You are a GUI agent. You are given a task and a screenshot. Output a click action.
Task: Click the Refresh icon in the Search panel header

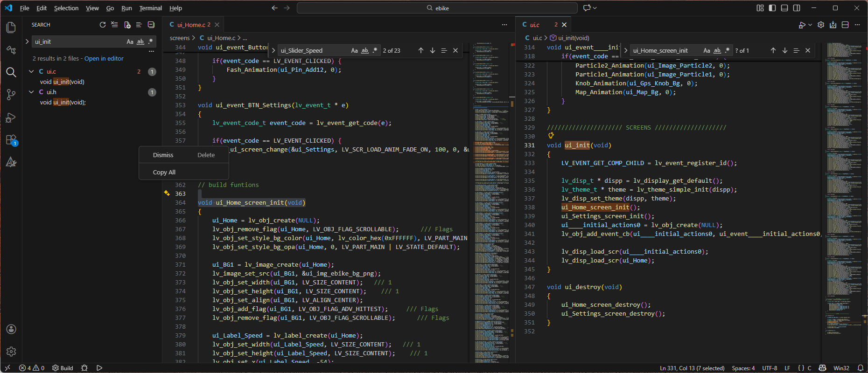pos(103,25)
